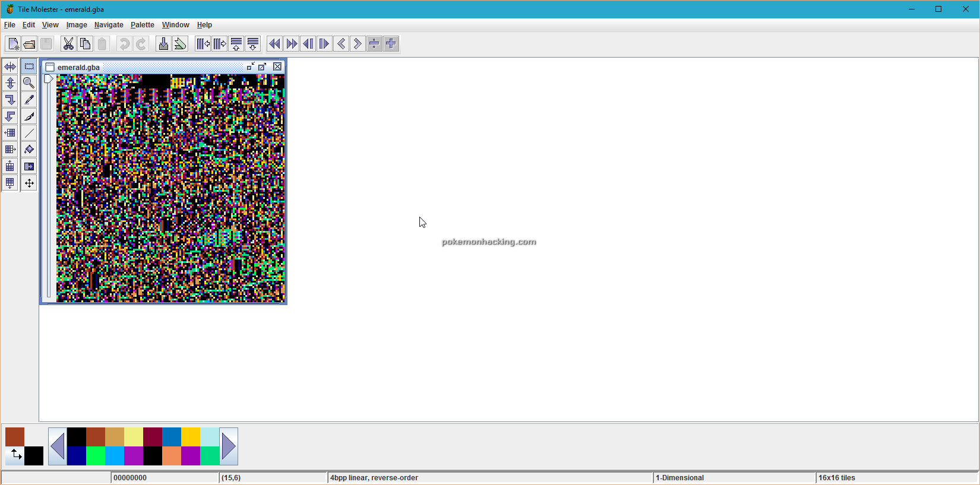Show previous palette colors with left arrow
This screenshot has width=980, height=485.
tap(58, 446)
